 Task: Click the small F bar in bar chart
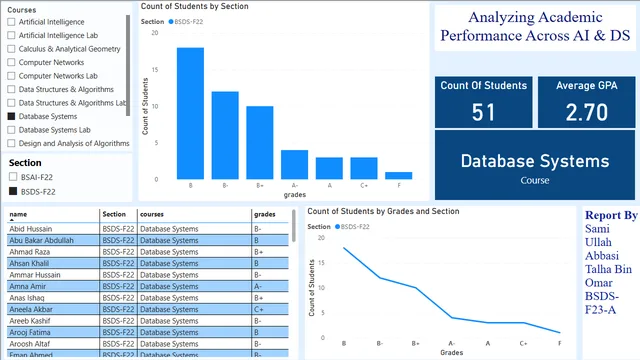coord(398,176)
